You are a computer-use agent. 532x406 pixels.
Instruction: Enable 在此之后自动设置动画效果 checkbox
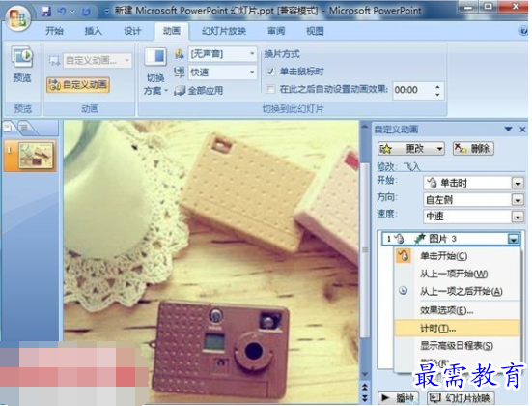pyautogui.click(x=270, y=89)
